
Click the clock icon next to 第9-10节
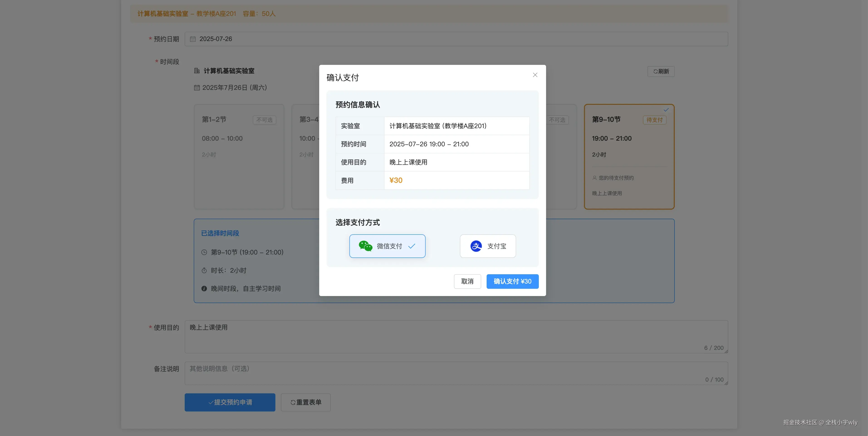(204, 252)
